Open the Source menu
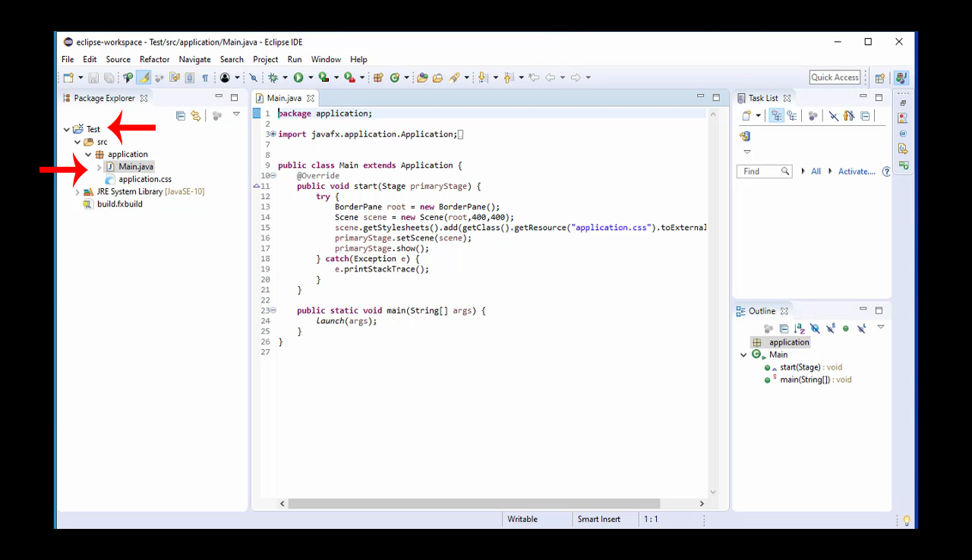Screen dimensions: 972x560 118,59
